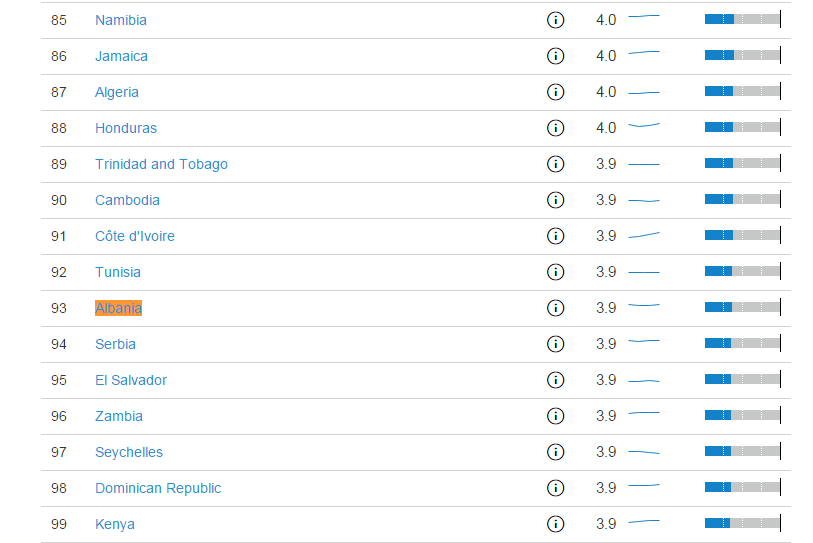Image resolution: width=813 pixels, height=543 pixels.
Task: Open the info icon for Albania
Action: click(555, 308)
